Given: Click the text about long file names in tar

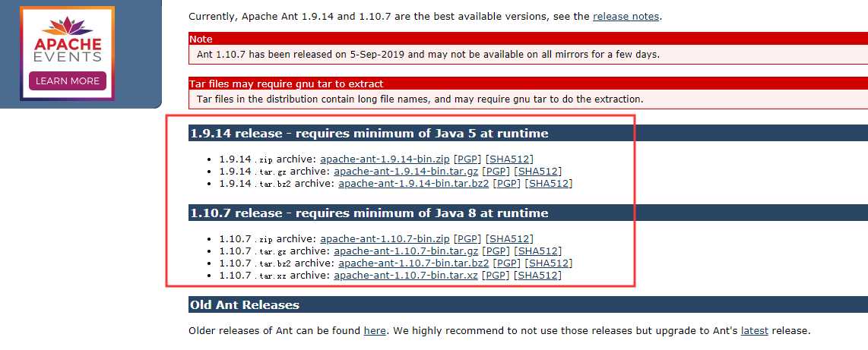Looking at the screenshot, I should pyautogui.click(x=420, y=99).
